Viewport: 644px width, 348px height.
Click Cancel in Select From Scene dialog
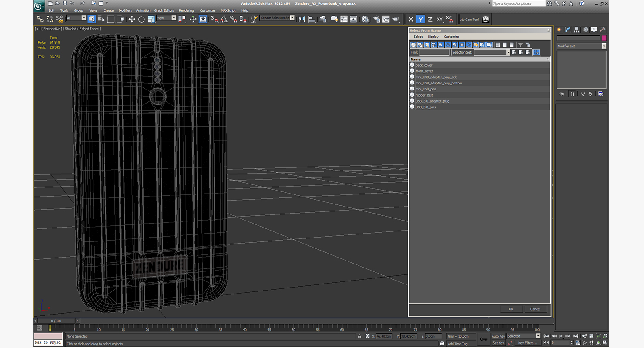(535, 309)
